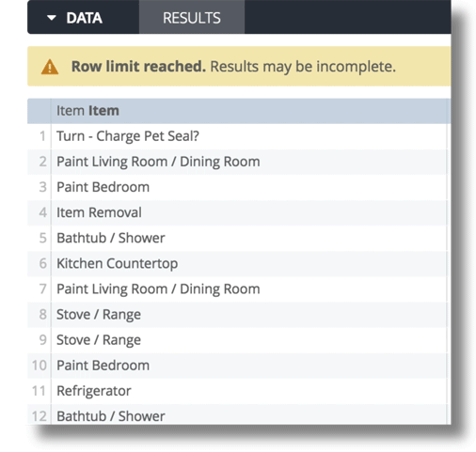Click row number 11 in the gutter
Image resolution: width=476 pixels, height=452 pixels.
pyautogui.click(x=39, y=391)
